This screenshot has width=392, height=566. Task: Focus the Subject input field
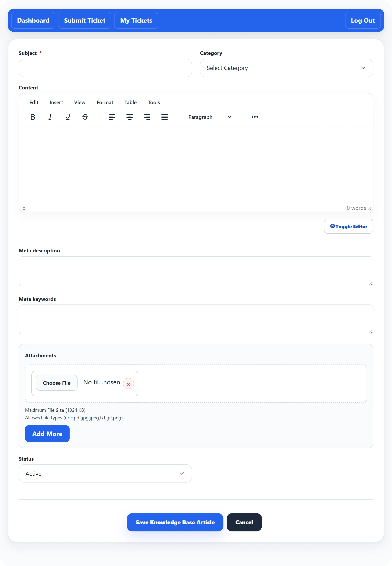click(105, 68)
